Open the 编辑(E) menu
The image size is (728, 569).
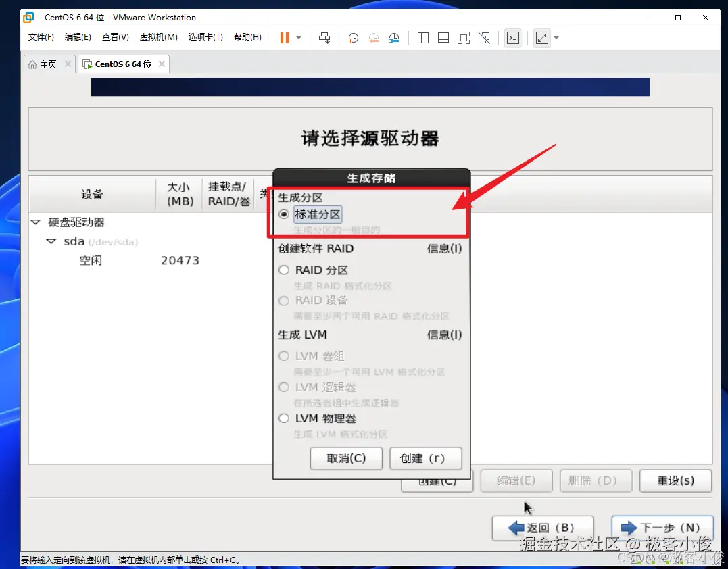pyautogui.click(x=78, y=37)
